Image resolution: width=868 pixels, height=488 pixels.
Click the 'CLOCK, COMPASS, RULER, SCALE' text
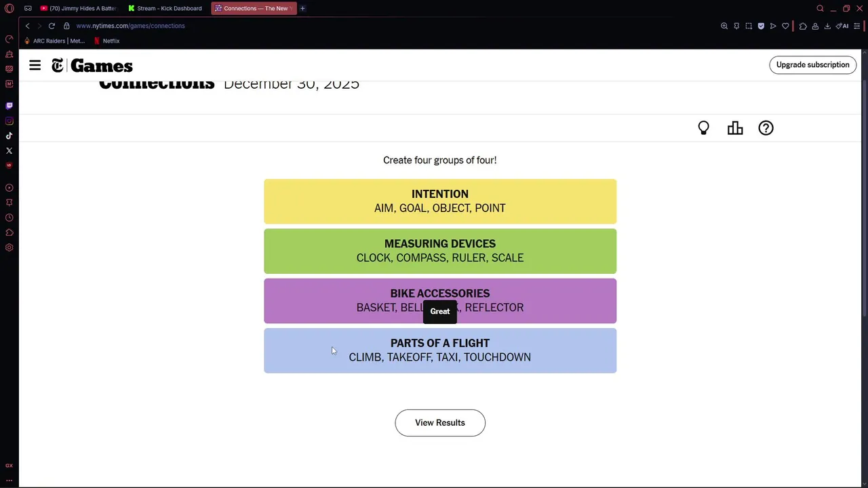tap(440, 258)
